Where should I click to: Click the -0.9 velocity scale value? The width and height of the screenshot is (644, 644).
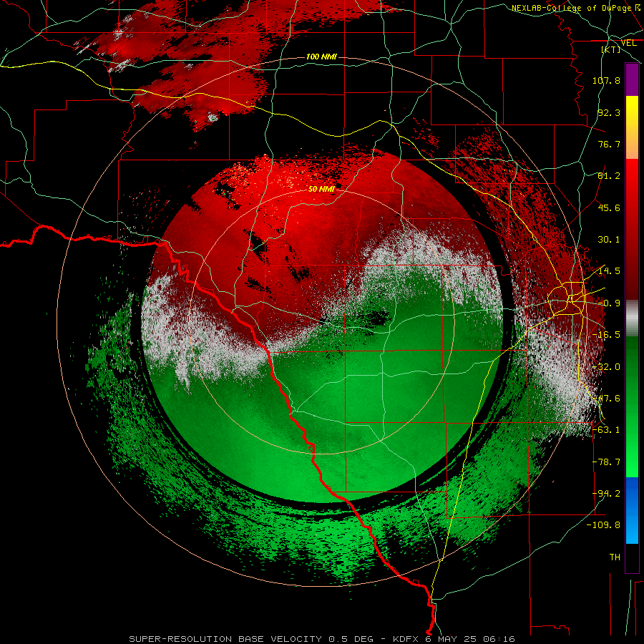click(609, 303)
